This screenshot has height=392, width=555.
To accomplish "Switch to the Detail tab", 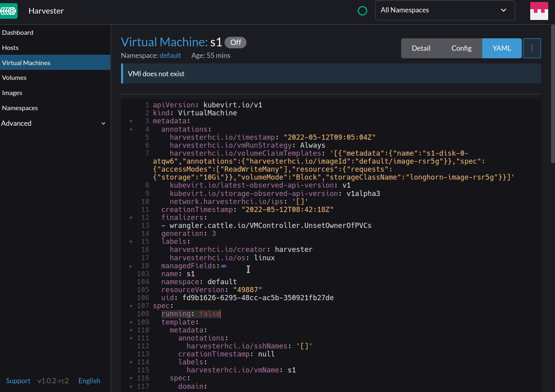I will click(421, 48).
